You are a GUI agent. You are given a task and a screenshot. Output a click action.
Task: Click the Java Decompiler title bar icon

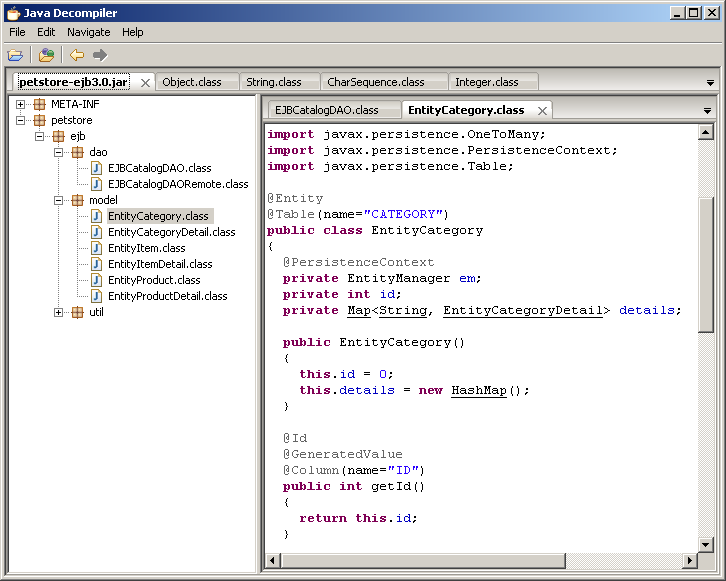pyautogui.click(x=14, y=13)
